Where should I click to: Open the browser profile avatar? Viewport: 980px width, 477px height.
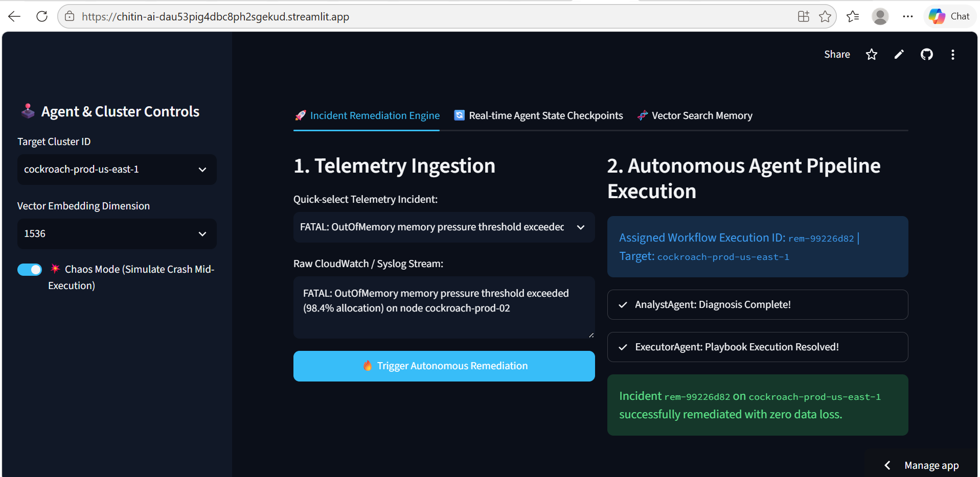click(880, 16)
